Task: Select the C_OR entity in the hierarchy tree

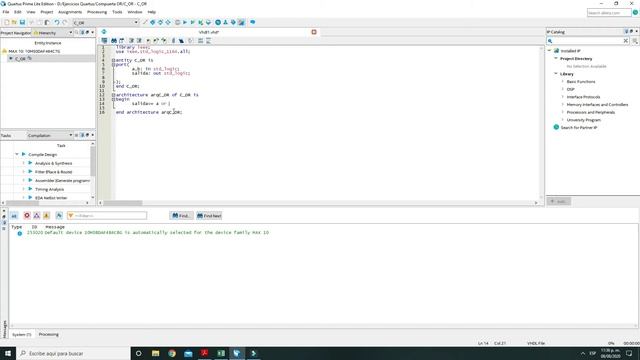Action: click(20, 59)
